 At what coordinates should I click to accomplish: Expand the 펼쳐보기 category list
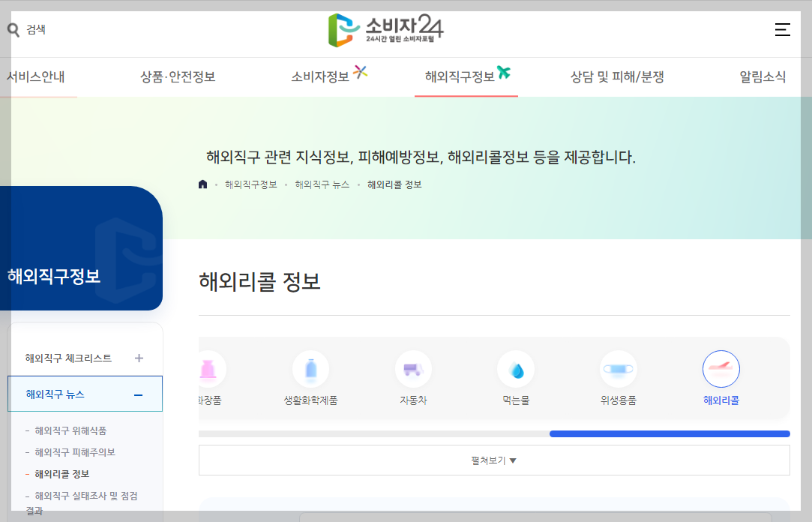pos(494,460)
